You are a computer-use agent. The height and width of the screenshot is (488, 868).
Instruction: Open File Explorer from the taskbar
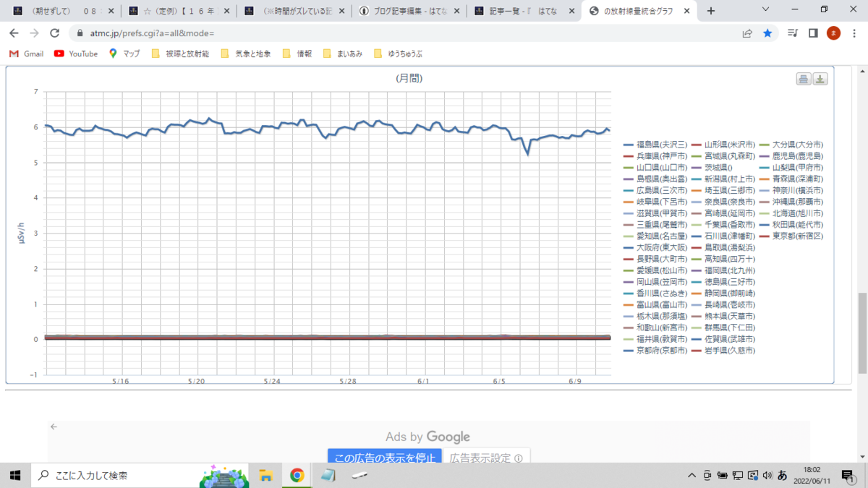[x=265, y=475]
